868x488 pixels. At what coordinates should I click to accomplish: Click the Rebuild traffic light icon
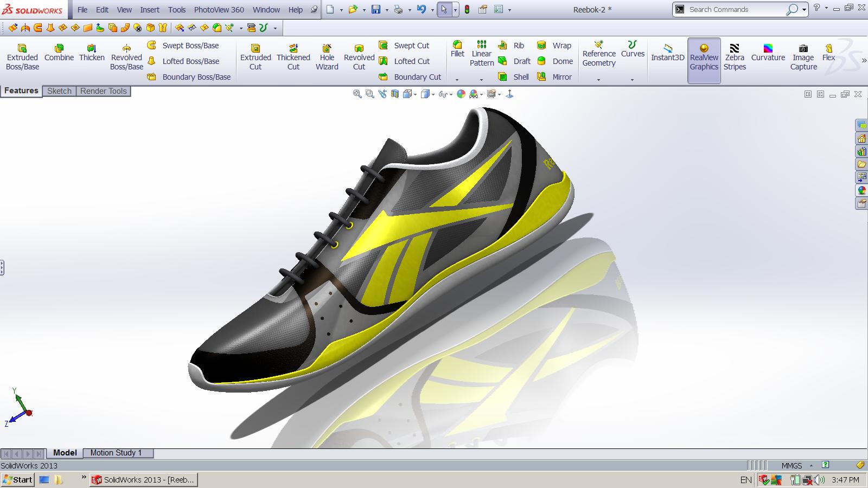click(467, 9)
